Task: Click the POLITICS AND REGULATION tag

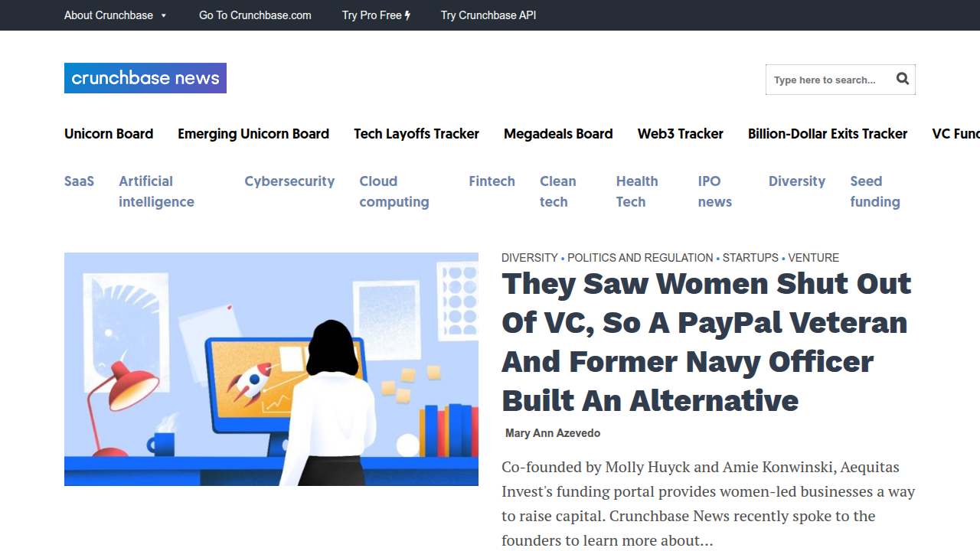Action: pos(640,258)
